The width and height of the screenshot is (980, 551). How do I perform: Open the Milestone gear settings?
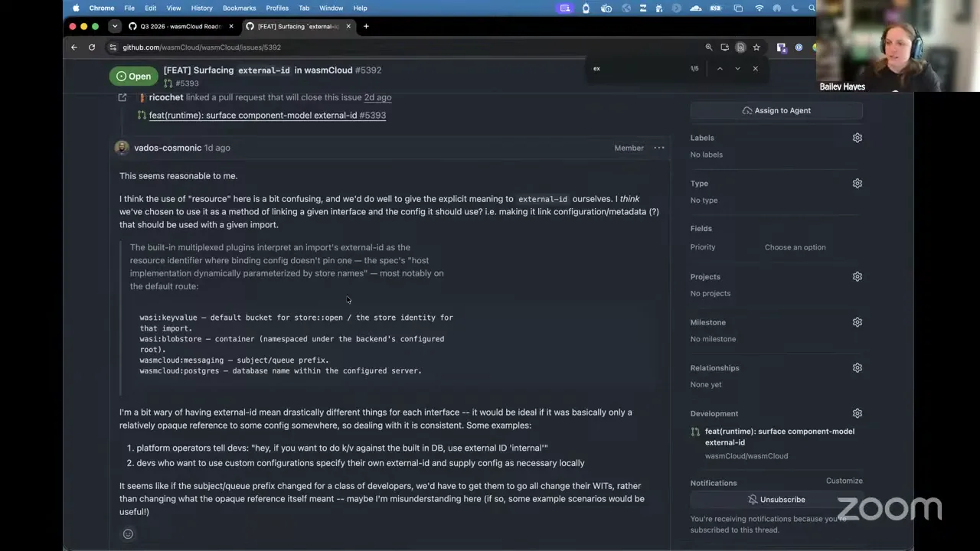point(857,322)
